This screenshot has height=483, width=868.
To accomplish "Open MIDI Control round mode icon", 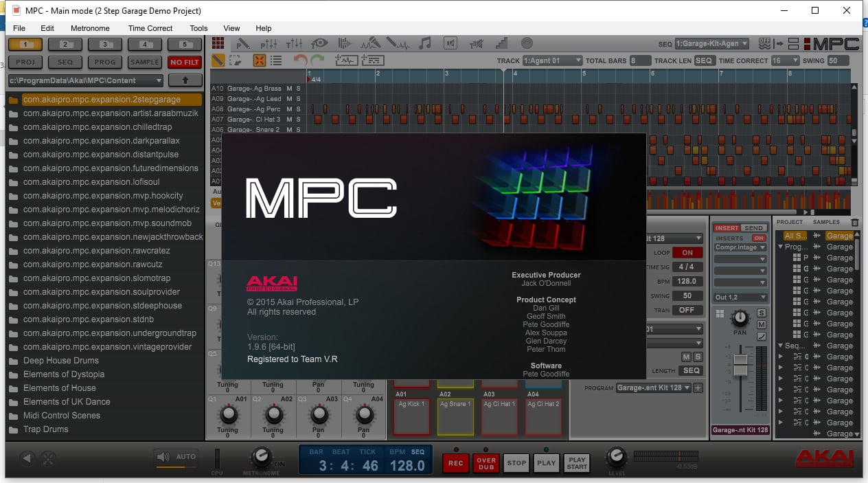I will 527,43.
